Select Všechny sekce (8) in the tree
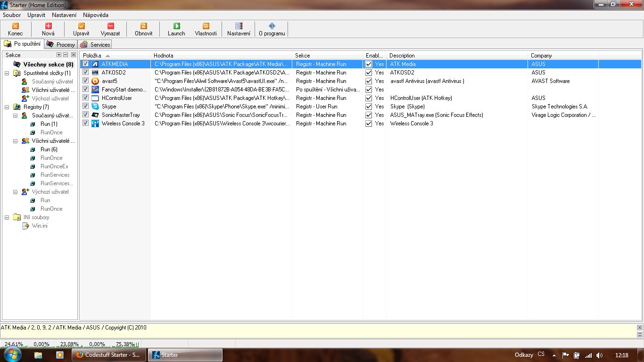The height and width of the screenshot is (362, 644). pyautogui.click(x=48, y=65)
